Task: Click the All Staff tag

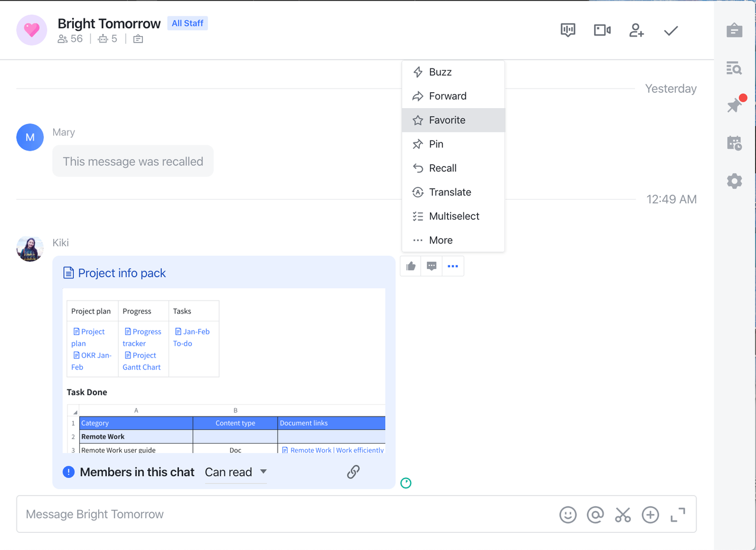Action: [187, 23]
